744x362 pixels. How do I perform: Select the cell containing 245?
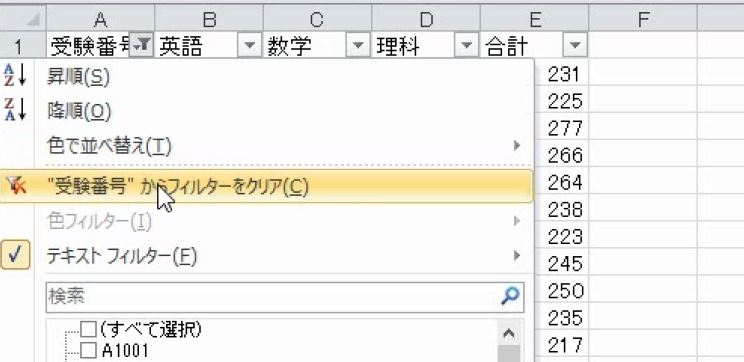(x=561, y=263)
